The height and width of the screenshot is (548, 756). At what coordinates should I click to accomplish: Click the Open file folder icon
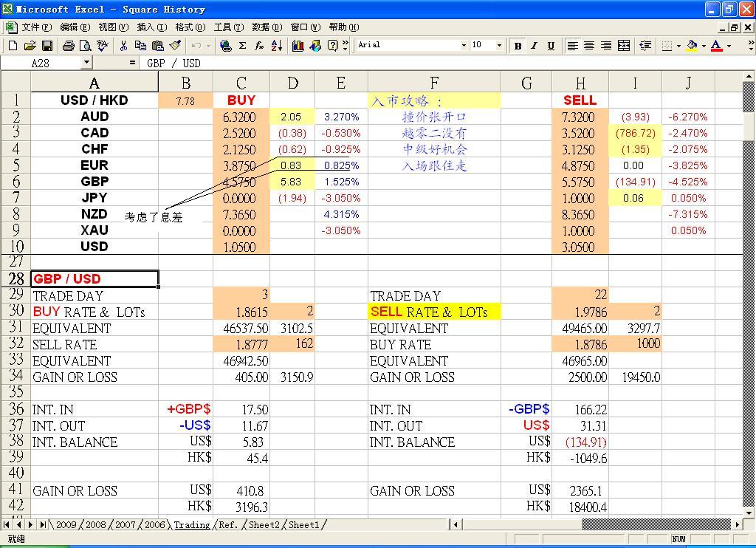pyautogui.click(x=30, y=45)
